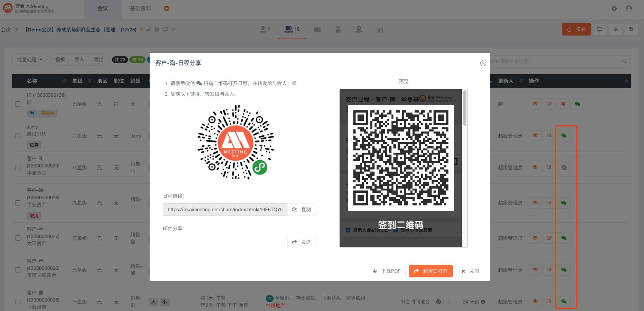Click the WeChat share icon in the 客户-严 row
The height and width of the screenshot is (311, 644).
click(x=563, y=269)
